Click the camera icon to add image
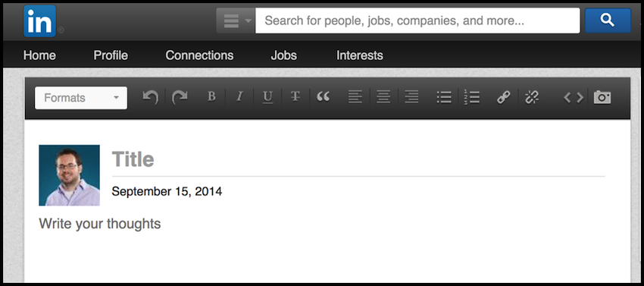This screenshot has width=644, height=286. 602,98
